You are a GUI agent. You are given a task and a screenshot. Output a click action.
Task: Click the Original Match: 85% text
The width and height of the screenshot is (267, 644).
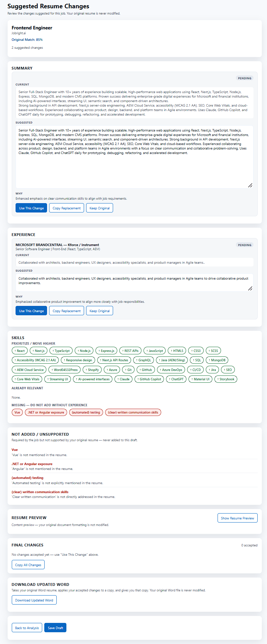coord(27,40)
